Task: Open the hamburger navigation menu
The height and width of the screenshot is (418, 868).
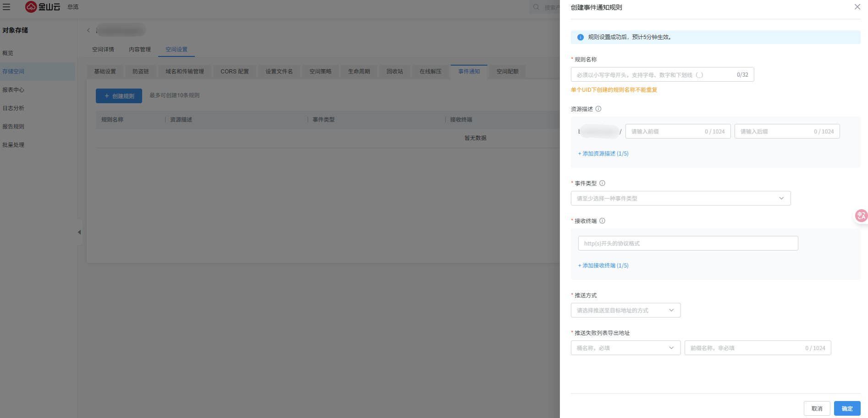Action: click(6, 7)
